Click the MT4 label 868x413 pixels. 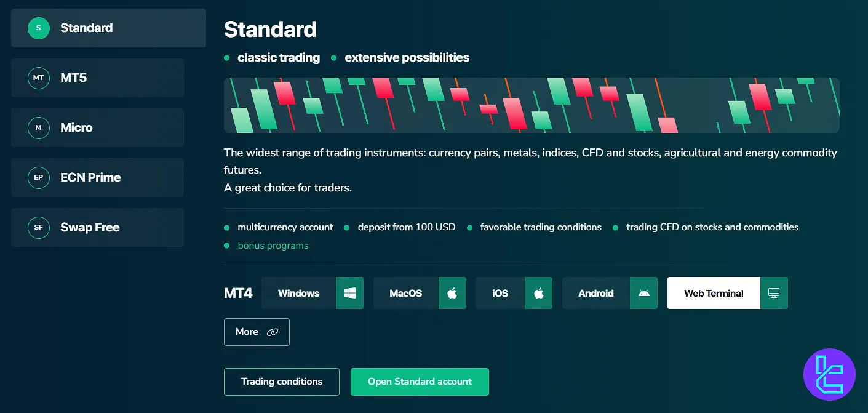(238, 293)
